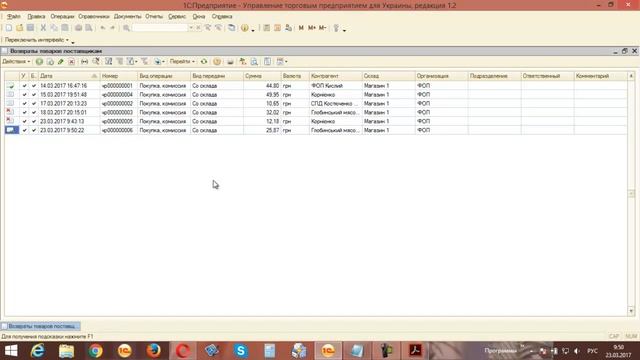Open Help via the yellow round icon
Screen dimensions: 640x360
tap(244, 28)
